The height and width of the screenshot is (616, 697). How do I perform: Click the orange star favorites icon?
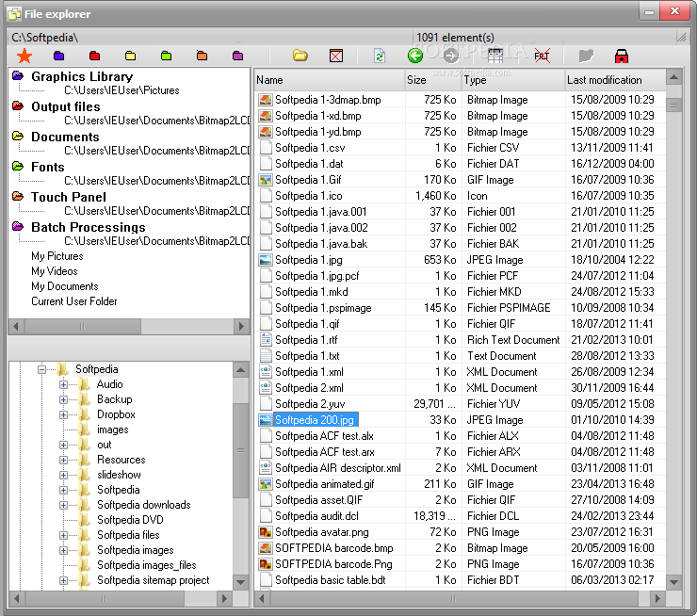(x=24, y=56)
